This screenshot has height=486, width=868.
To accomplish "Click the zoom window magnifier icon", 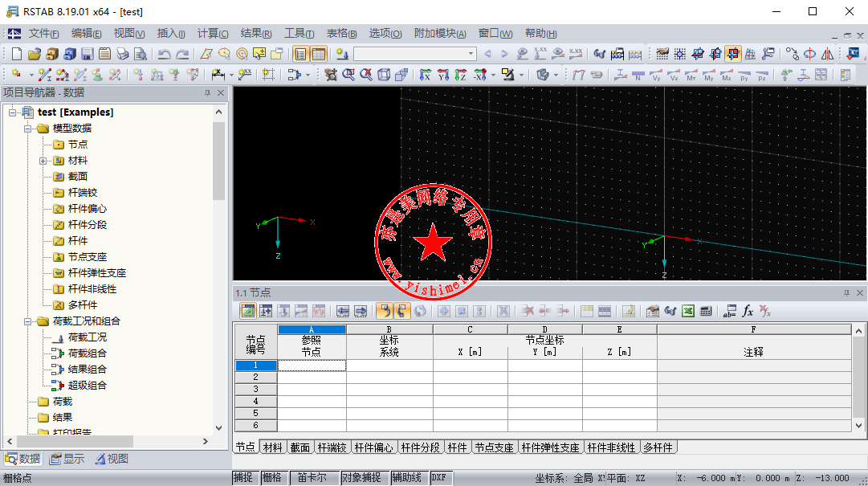I will pyautogui.click(x=348, y=74).
